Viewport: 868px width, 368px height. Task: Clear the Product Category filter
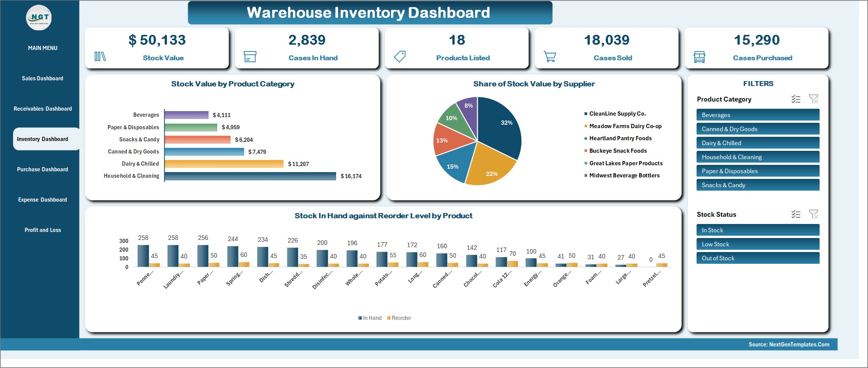(x=813, y=99)
